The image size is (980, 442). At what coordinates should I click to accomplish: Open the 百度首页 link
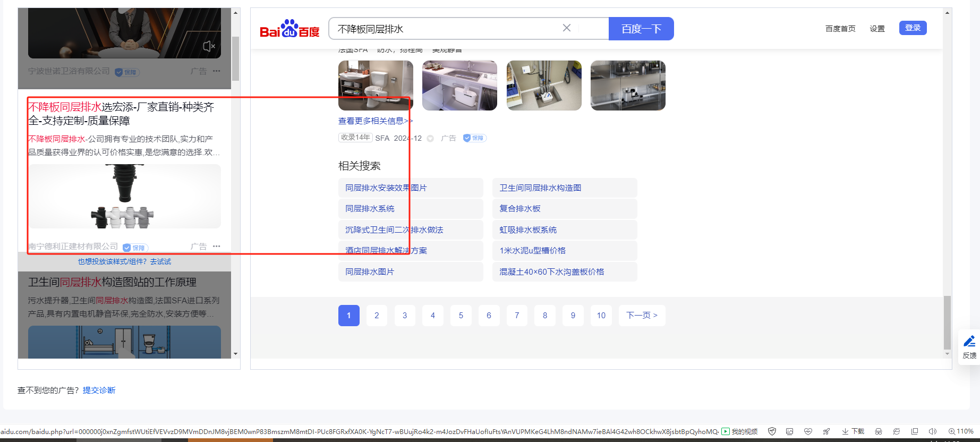tap(840, 29)
